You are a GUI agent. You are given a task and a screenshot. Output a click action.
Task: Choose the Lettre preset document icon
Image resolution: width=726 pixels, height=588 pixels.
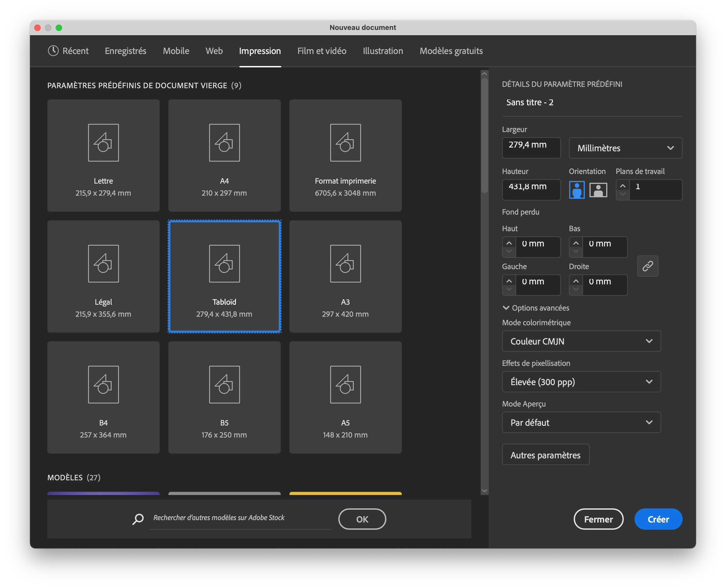point(103,143)
